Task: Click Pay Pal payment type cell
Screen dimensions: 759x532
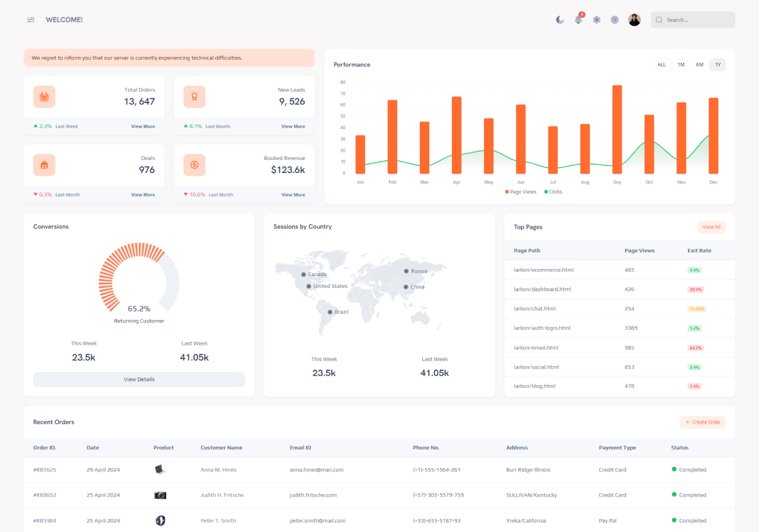Action: tap(608, 521)
